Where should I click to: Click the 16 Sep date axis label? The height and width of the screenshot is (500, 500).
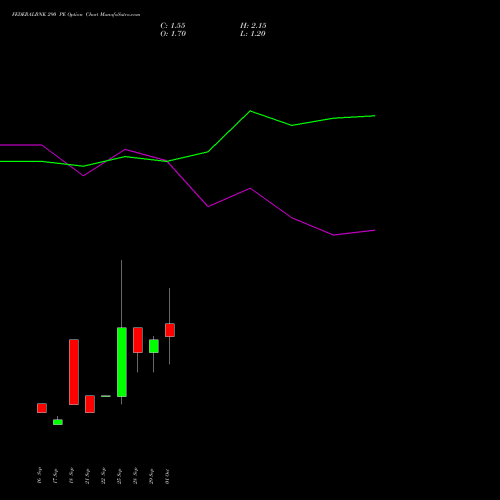pos(39,476)
